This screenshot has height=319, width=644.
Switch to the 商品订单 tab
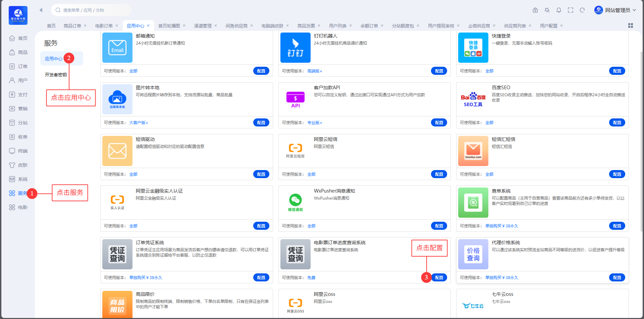72,26
